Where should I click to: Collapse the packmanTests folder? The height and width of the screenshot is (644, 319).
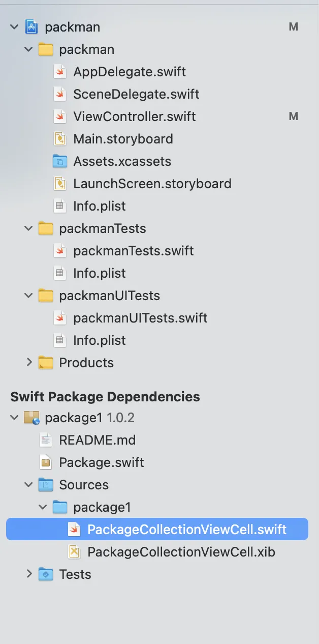point(29,228)
